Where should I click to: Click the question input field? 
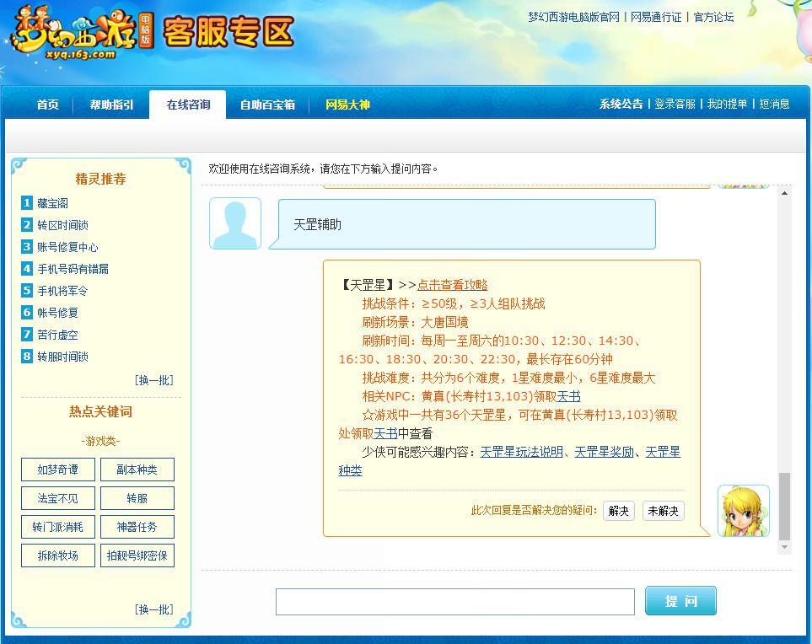coord(455,601)
